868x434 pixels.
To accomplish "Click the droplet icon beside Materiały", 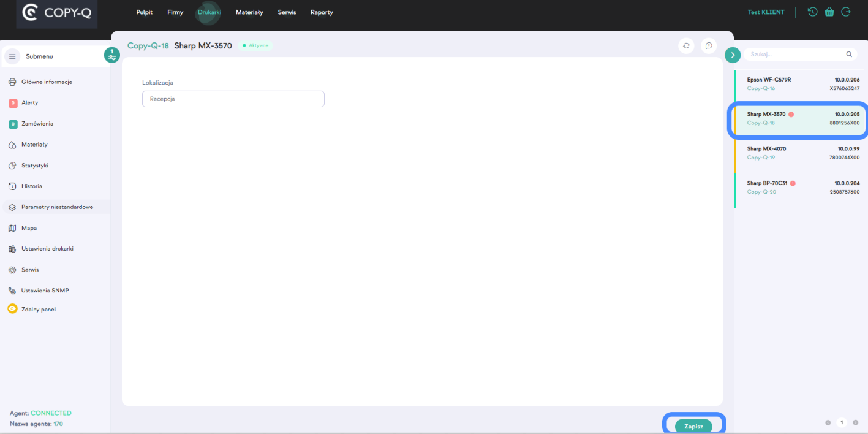I will pos(12,145).
